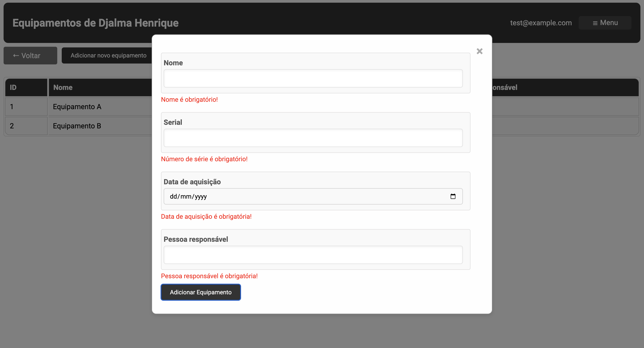Click the ID column header
Image resolution: width=644 pixels, height=348 pixels.
pos(13,87)
